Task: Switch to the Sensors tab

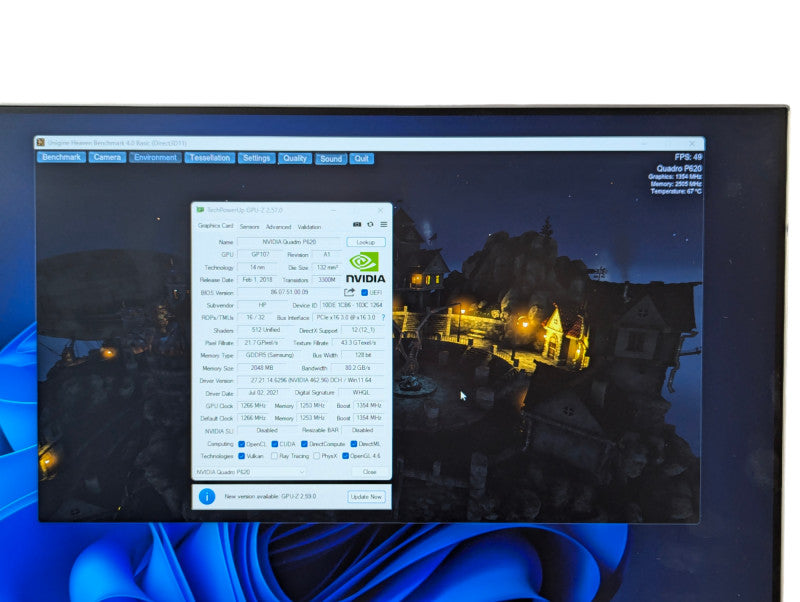Action: tap(249, 227)
